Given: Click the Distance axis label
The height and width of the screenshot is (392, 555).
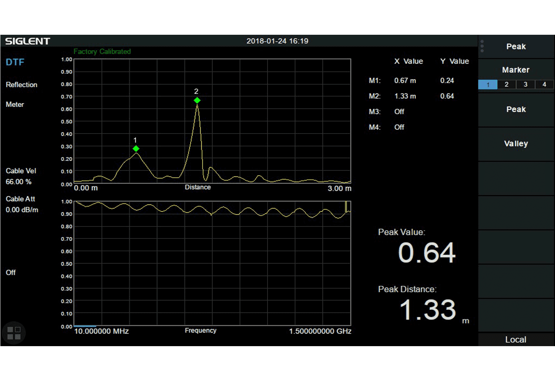Looking at the screenshot, I should pyautogui.click(x=198, y=187).
